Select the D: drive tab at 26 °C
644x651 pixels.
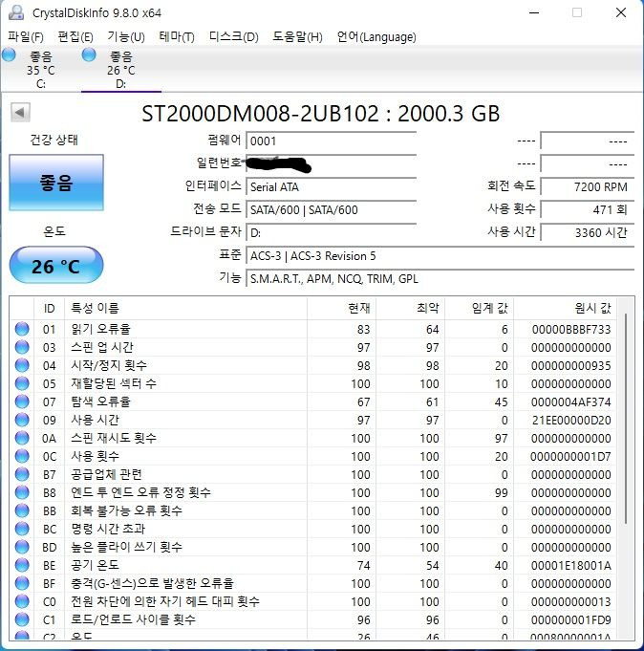(x=121, y=70)
